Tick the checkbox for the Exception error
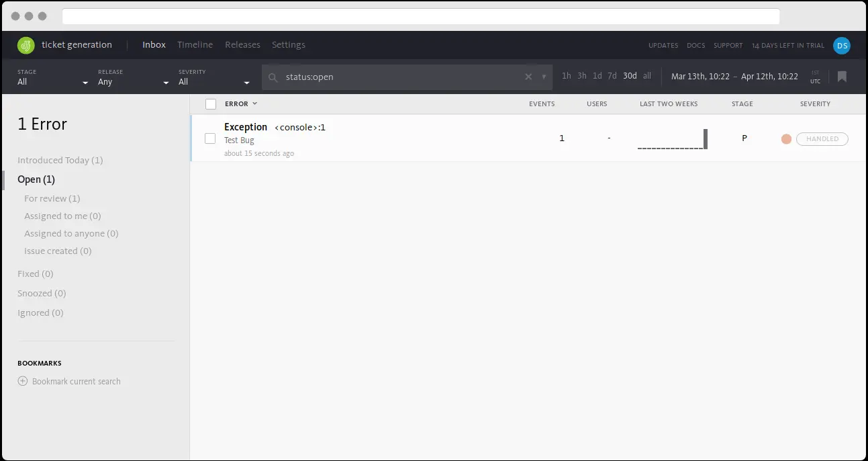 210,138
